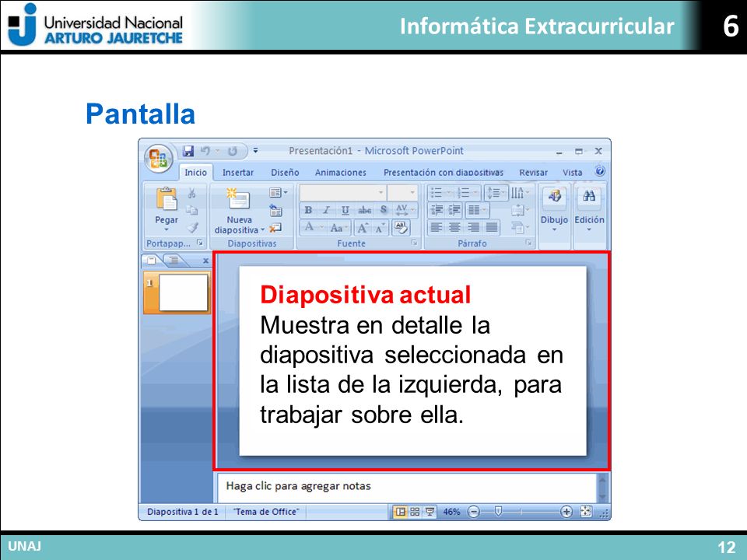This screenshot has height=560, width=747.
Task: Open Presentación con diapositivas tab
Action: [x=443, y=173]
